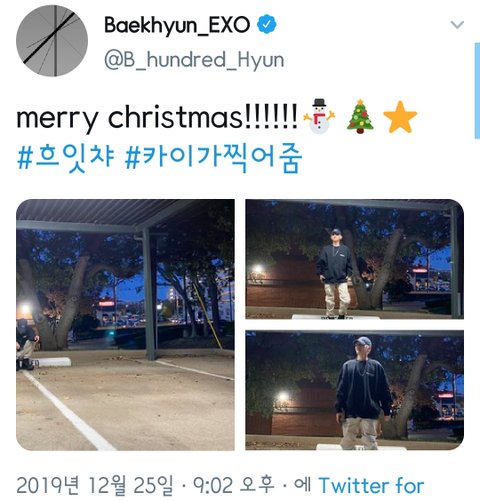The height and width of the screenshot is (501, 480).
Task: Open the bottom right photo
Action: pos(355,390)
